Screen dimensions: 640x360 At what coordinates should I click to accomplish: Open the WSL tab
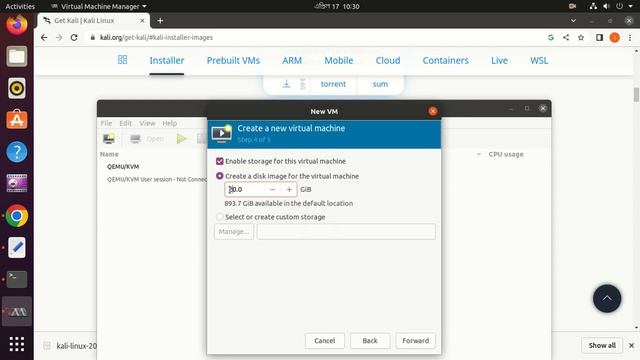pyautogui.click(x=539, y=60)
